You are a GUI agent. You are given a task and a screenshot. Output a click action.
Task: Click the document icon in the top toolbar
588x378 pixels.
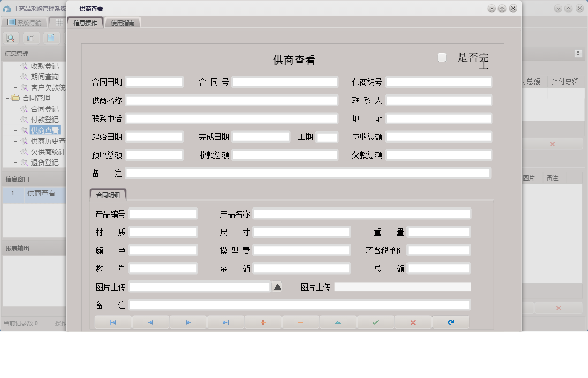coord(51,38)
